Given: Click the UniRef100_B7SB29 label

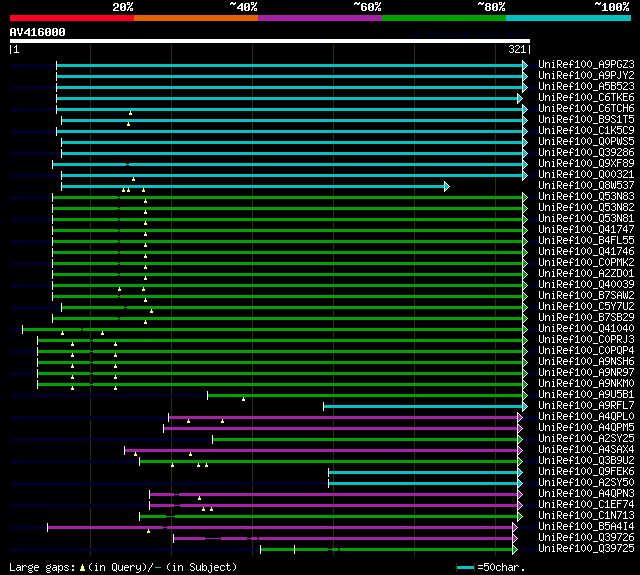Looking at the screenshot, I should (x=586, y=318).
